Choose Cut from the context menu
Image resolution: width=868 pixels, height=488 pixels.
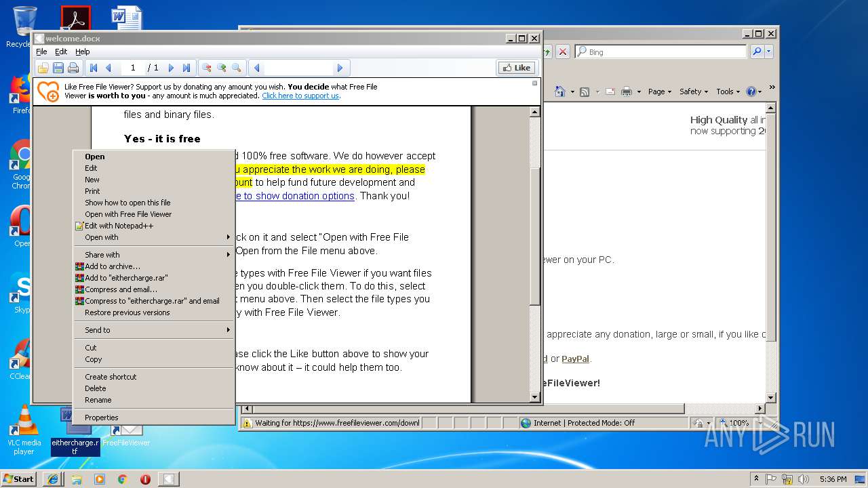153,348
